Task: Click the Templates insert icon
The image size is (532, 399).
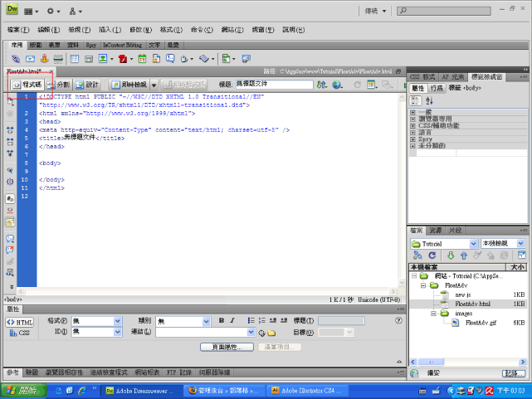Action: (x=227, y=59)
